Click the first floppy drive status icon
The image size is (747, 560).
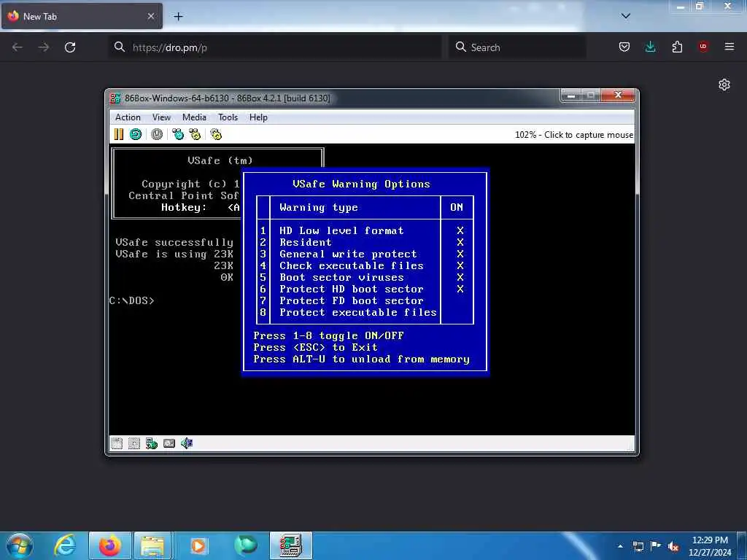[x=117, y=443]
